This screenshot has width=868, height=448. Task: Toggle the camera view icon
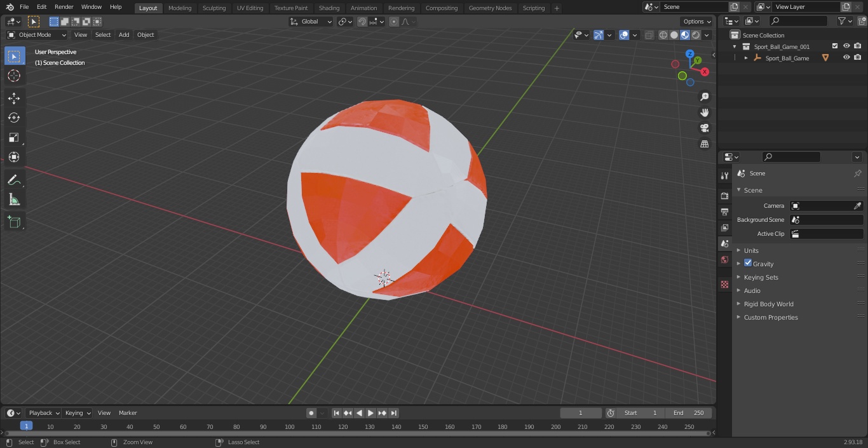(704, 128)
